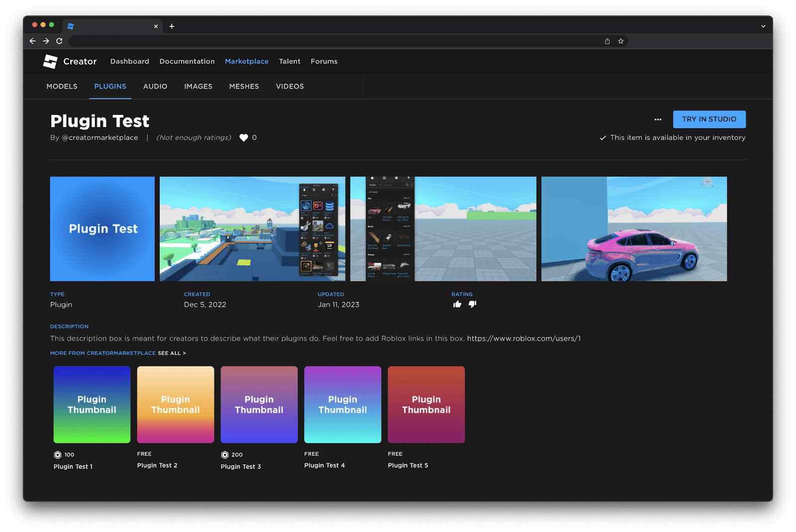Click the FREE price under Plugin Test 5
The height and width of the screenshot is (532, 796).
click(395, 454)
